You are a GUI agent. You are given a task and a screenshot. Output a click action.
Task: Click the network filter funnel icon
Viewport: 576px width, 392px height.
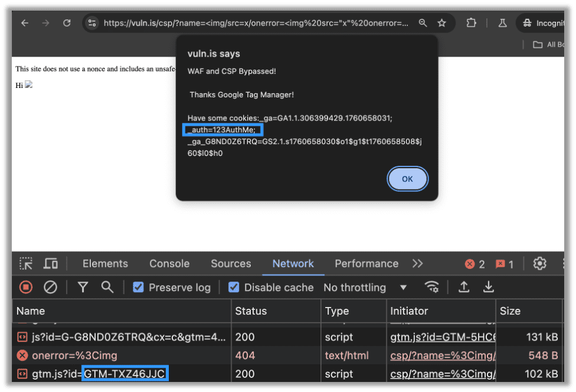click(x=83, y=288)
